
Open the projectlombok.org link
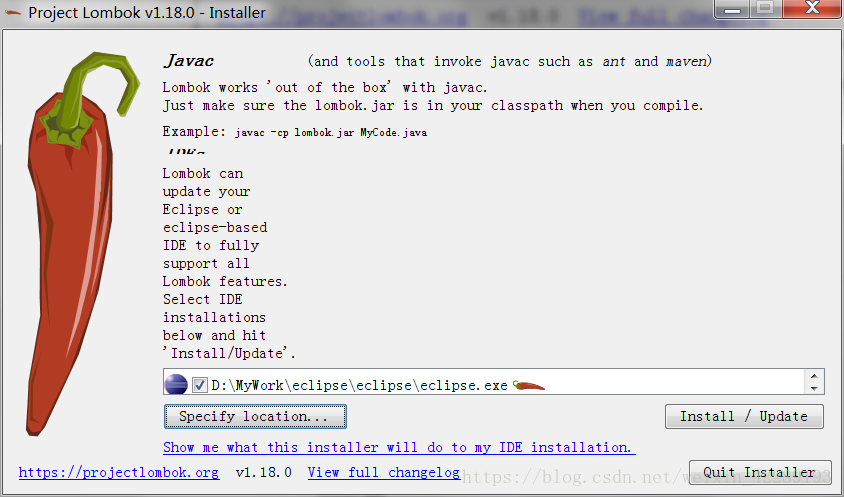119,473
